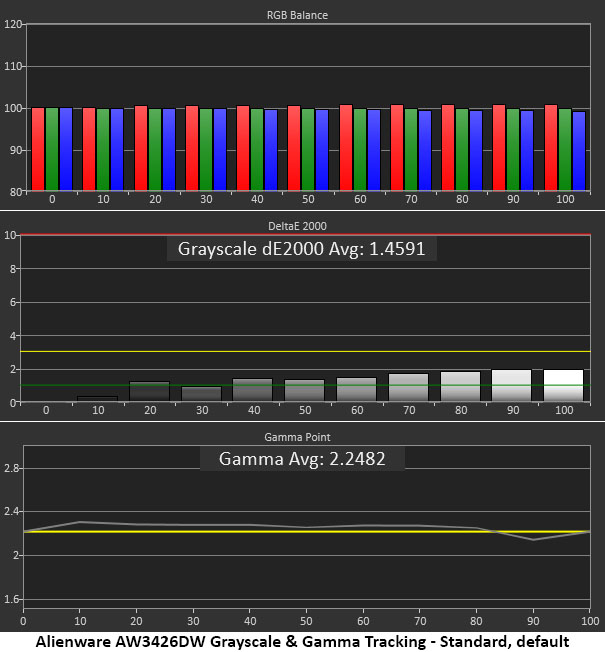Click the blue bar at 100 in RGB Balance
This screenshot has height=652, width=605.
tap(579, 151)
